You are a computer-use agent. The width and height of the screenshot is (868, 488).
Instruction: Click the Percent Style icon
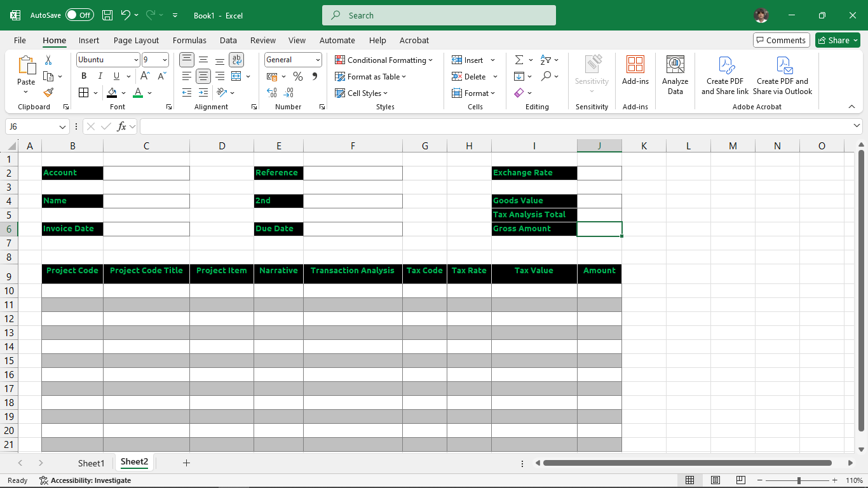pos(297,76)
